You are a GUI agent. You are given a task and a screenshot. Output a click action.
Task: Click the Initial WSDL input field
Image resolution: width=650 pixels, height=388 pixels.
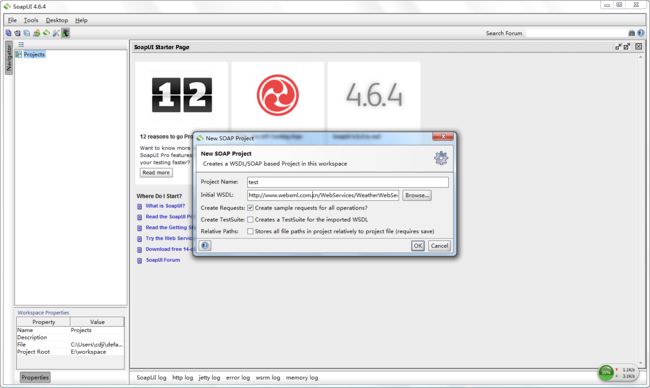pos(323,195)
